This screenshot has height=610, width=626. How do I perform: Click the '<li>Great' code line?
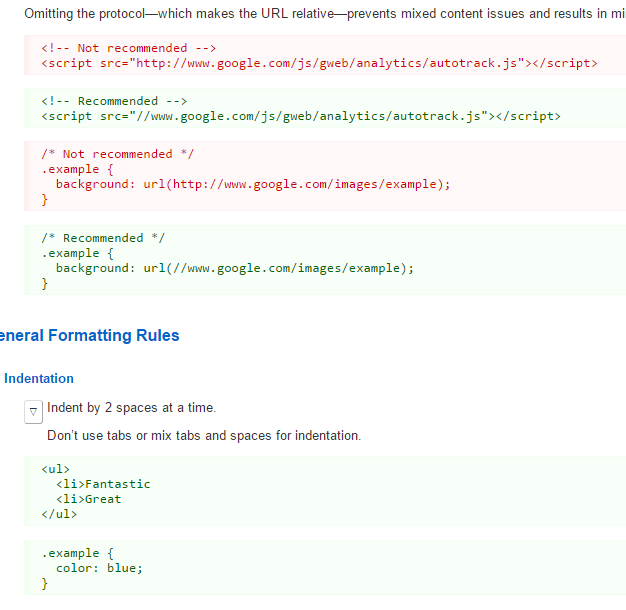[x=89, y=499]
